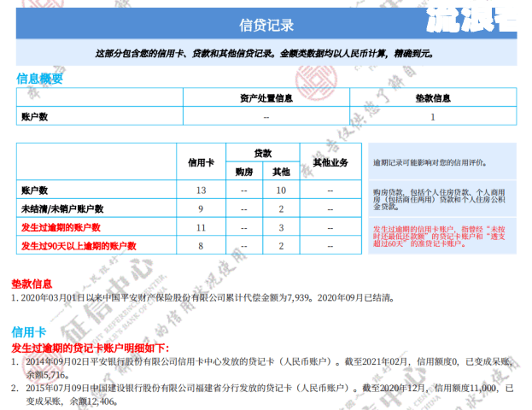
Task: Select the '信用卡' column header in the table
Action: pos(201,162)
